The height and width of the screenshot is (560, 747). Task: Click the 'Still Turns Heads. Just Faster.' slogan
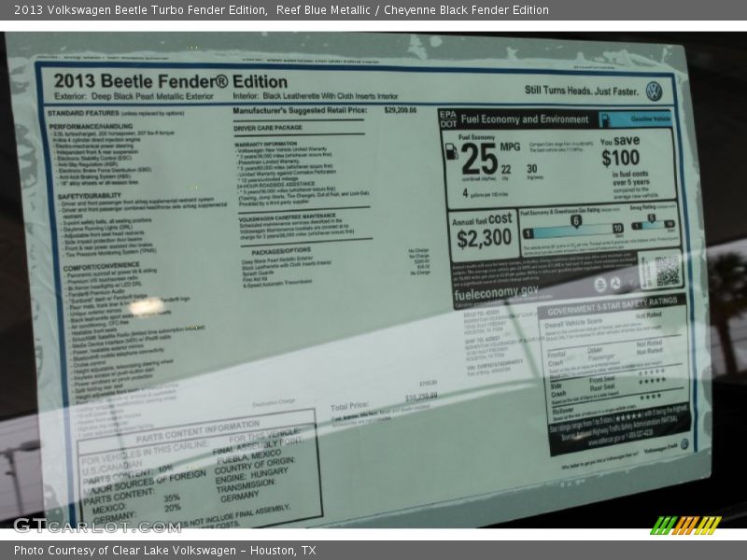[581, 91]
